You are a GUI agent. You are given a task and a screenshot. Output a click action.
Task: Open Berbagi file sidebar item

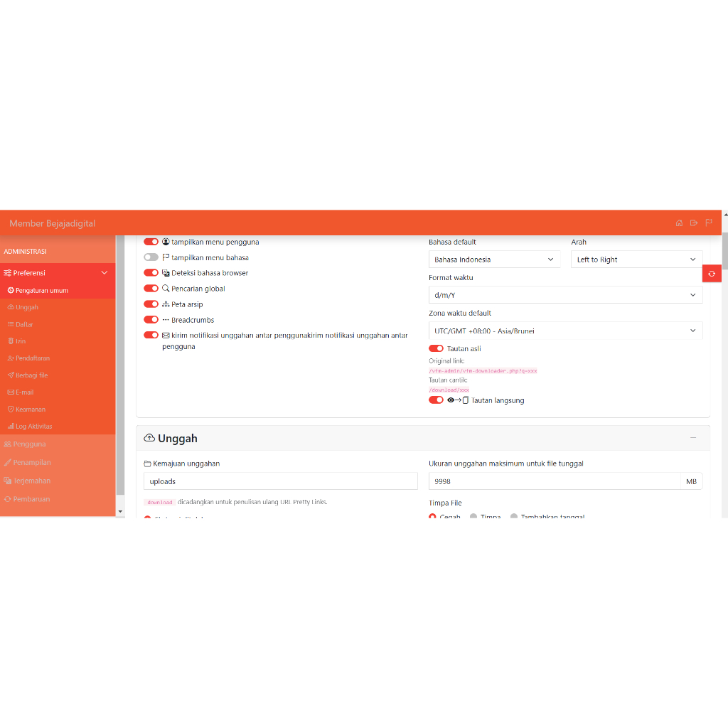58,375
